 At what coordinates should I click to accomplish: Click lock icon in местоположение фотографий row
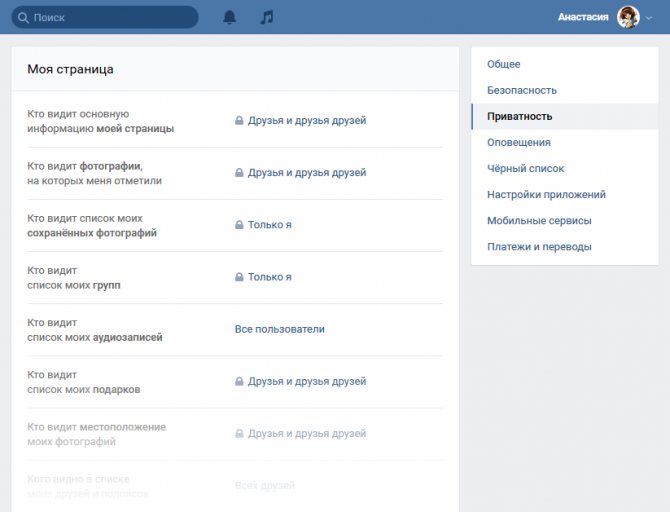(239, 433)
